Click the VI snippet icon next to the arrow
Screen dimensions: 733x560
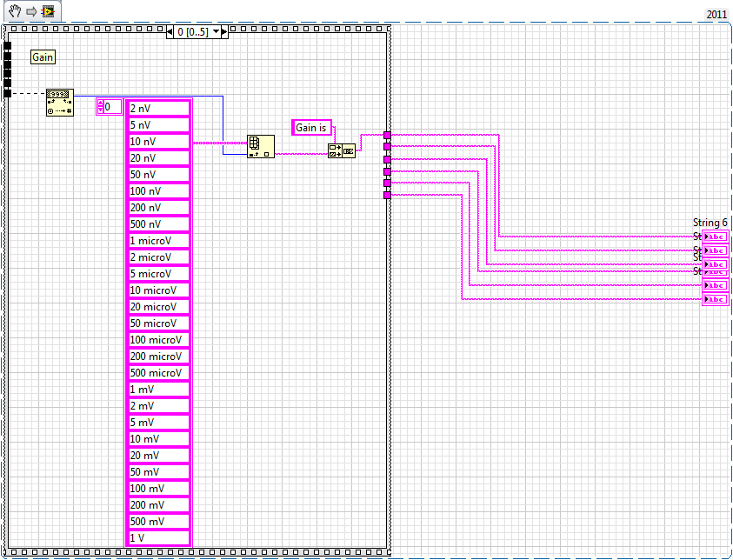pos(48,11)
